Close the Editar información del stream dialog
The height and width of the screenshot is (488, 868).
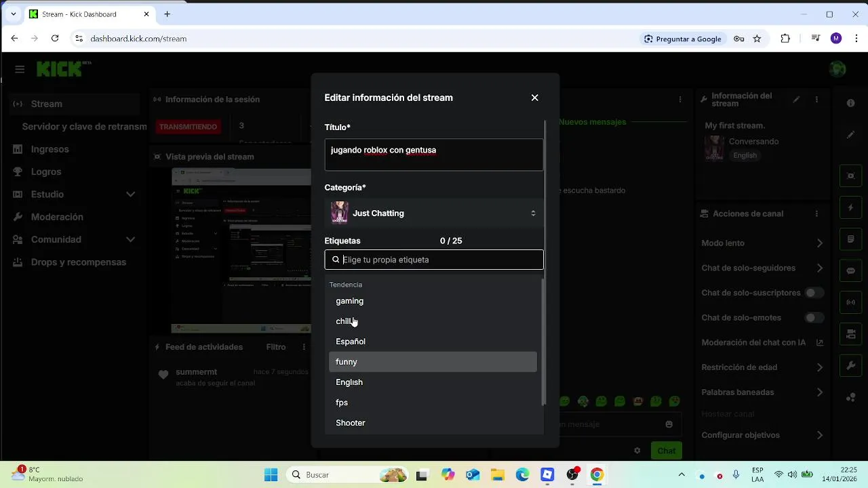[534, 98]
